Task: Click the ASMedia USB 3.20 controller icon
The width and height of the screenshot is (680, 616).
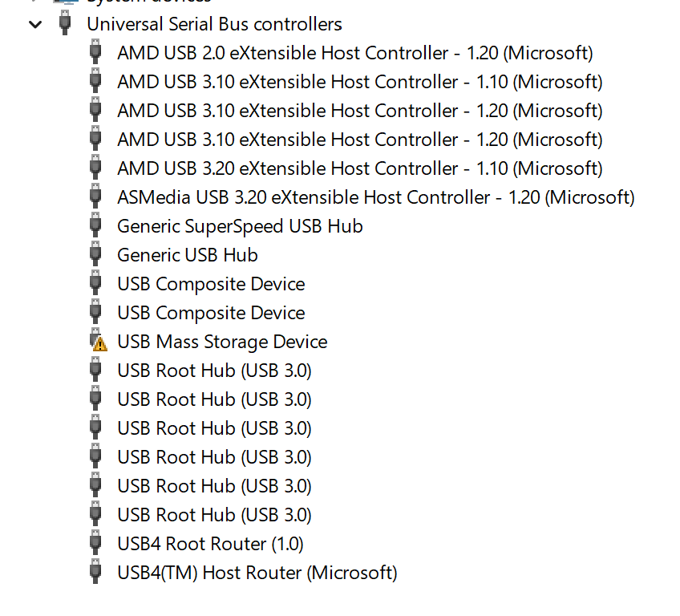Action: [95, 197]
